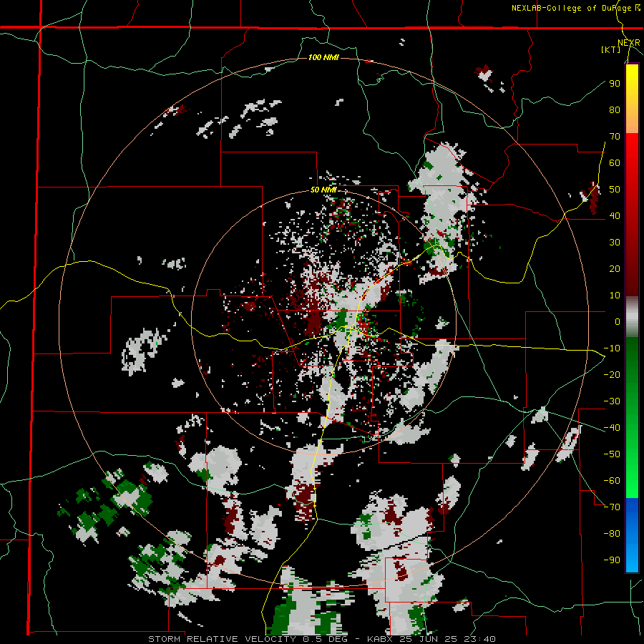Viewport: 644px width, 644px height.
Task: Click the yellow top segment of the color bar
Action: click(x=632, y=99)
